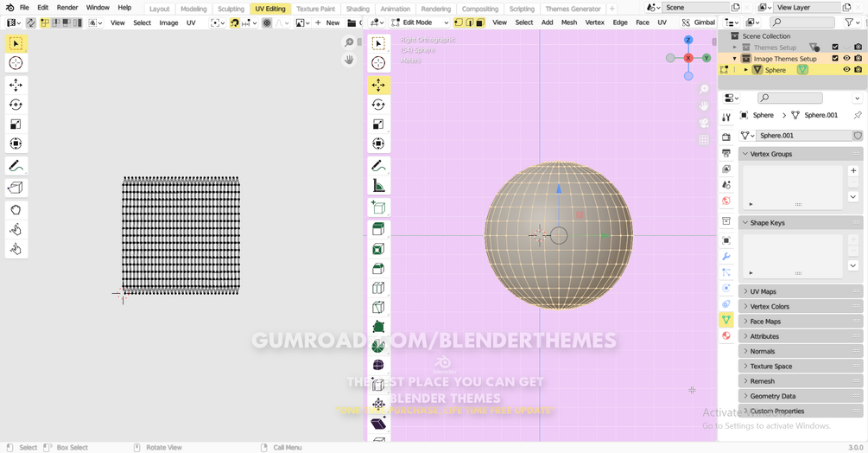Add a vertex group with plus button

[853, 170]
